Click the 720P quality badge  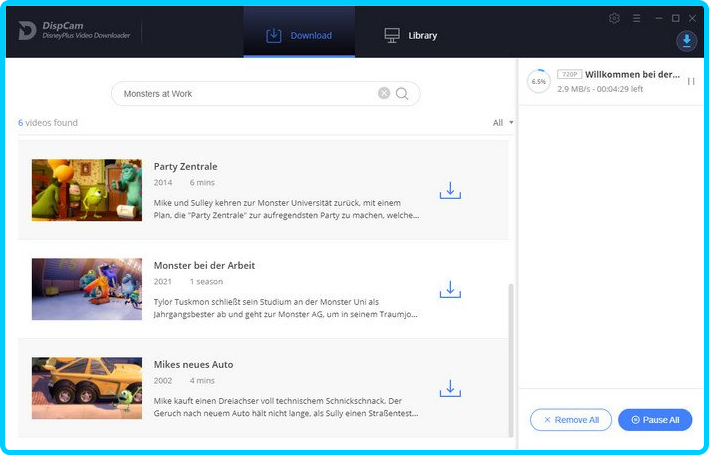[569, 74]
